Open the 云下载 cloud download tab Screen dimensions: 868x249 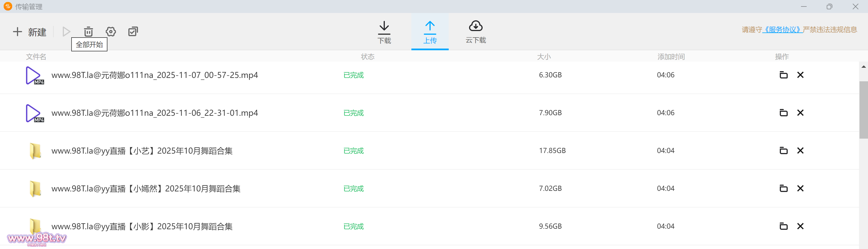pyautogui.click(x=476, y=32)
